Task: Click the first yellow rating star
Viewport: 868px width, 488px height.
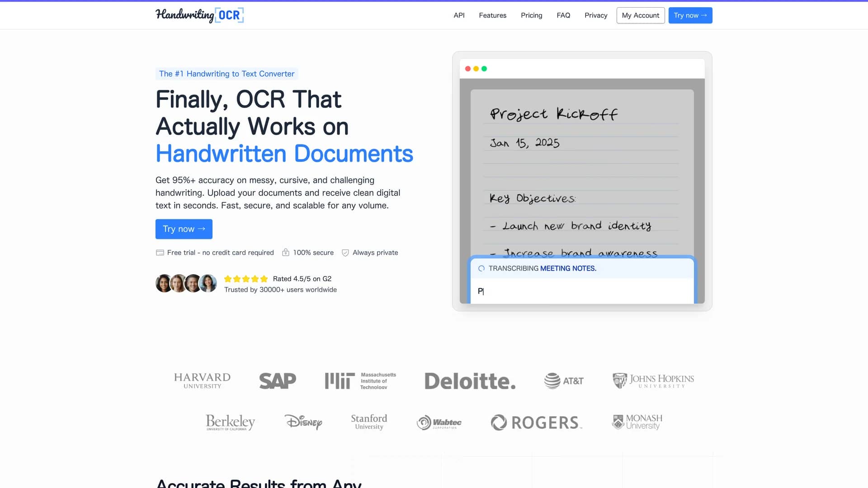Action: point(228,279)
